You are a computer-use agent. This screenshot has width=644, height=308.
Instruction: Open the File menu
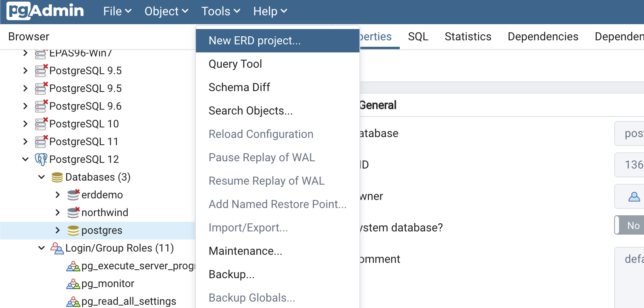click(x=117, y=11)
